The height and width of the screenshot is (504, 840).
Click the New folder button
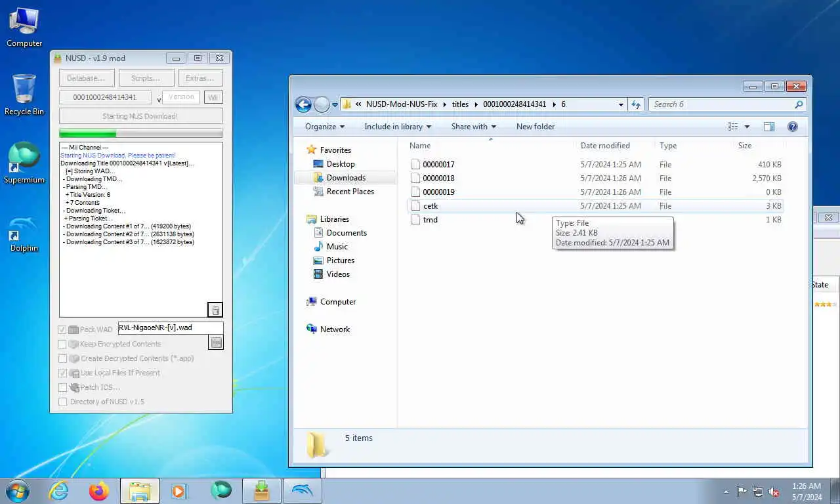click(535, 127)
